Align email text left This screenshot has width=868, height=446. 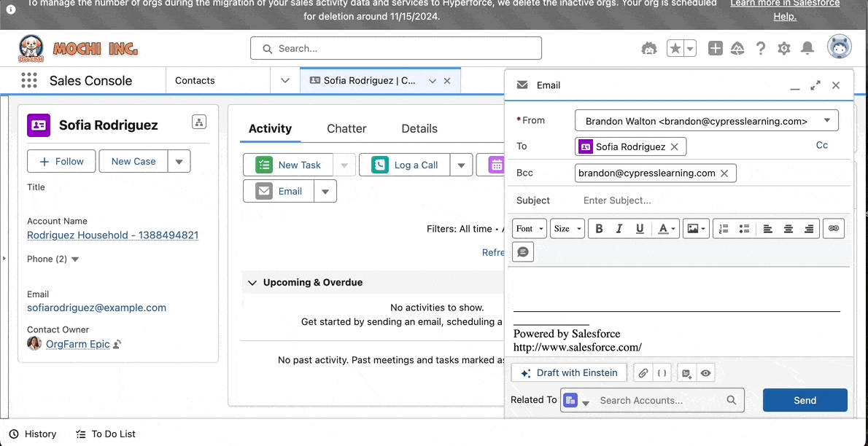pos(768,229)
